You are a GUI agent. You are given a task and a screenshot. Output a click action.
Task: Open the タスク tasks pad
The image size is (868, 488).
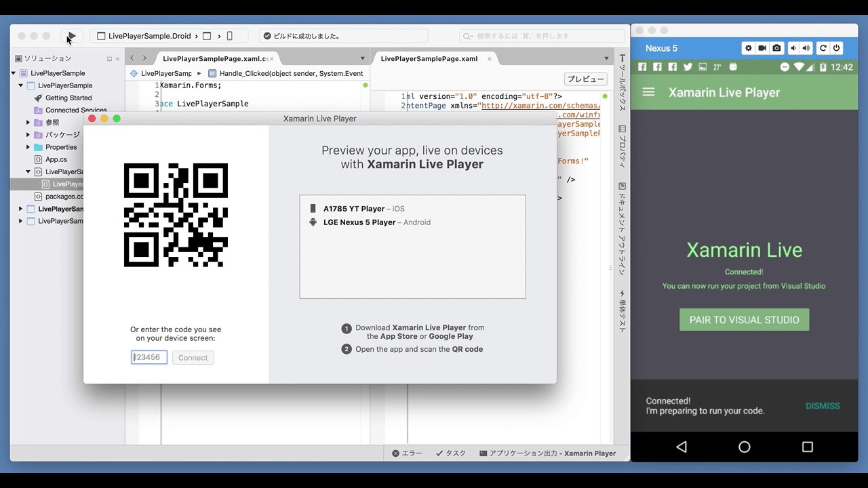451,453
